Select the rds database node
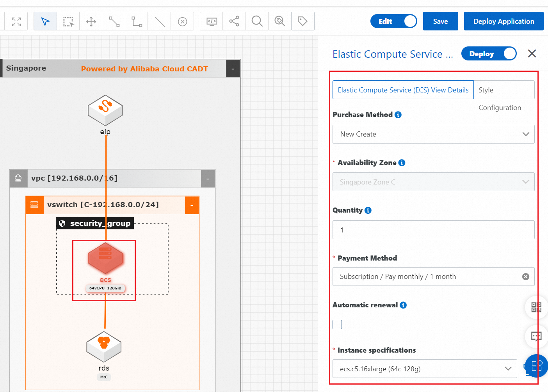This screenshot has height=392, width=548. point(104,346)
